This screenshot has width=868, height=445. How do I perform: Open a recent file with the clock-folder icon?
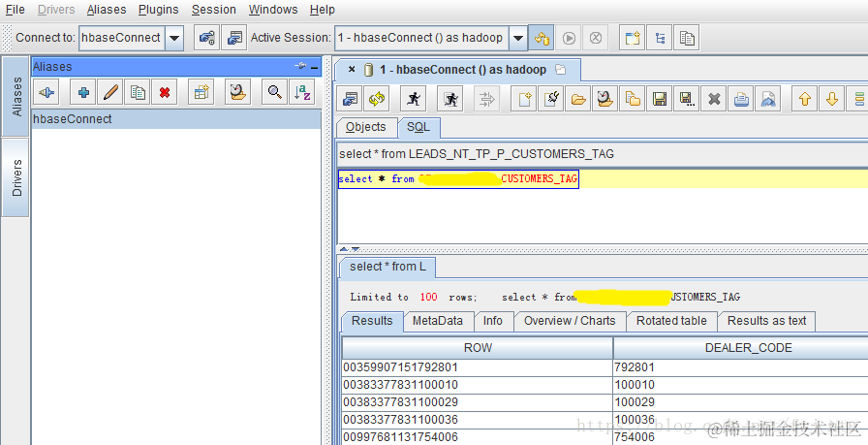click(605, 99)
